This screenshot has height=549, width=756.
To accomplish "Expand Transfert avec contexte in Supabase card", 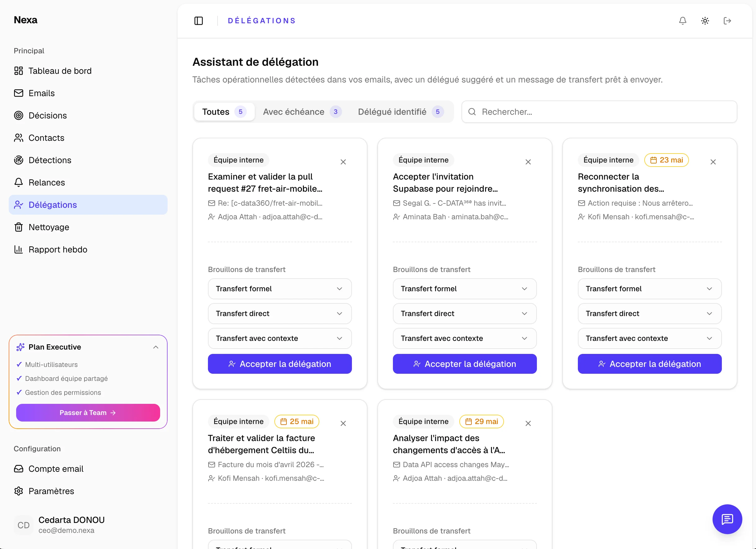I will tap(465, 338).
